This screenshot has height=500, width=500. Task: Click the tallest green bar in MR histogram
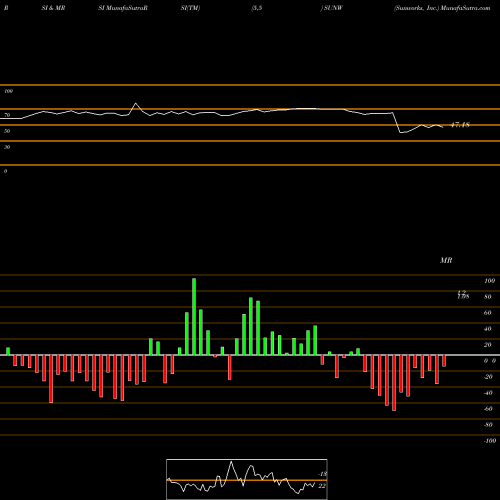pyautogui.click(x=194, y=317)
